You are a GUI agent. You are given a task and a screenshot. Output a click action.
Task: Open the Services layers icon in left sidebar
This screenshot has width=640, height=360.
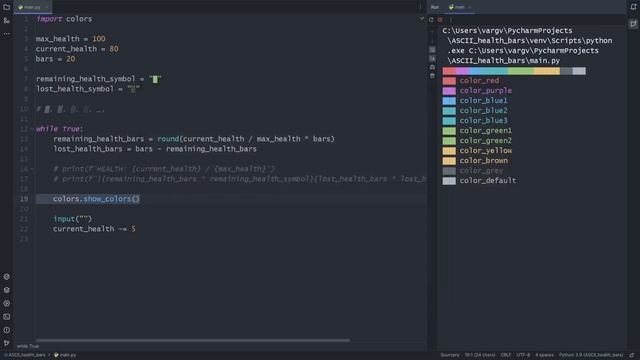pos(7,290)
